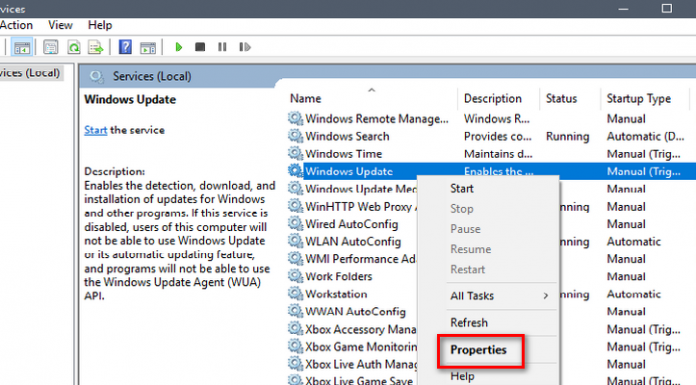
Task: Click the gear icon beside Windows Remote Management
Action: 295,119
